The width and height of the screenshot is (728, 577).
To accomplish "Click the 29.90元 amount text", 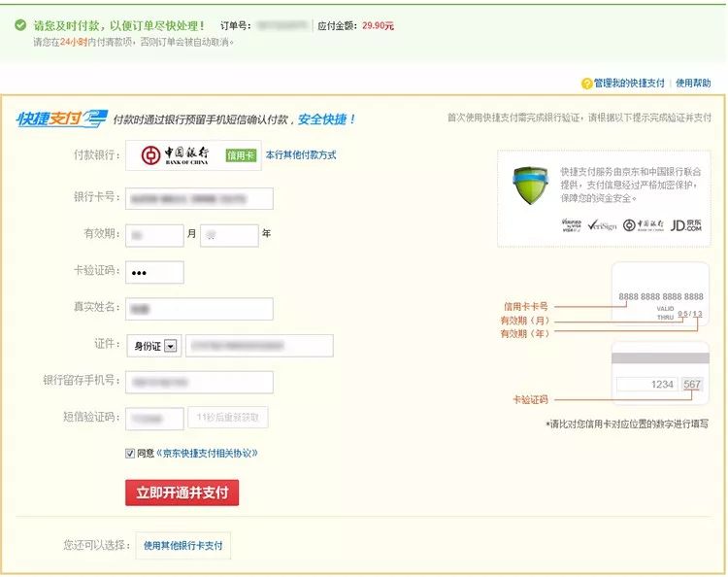I will (x=378, y=26).
